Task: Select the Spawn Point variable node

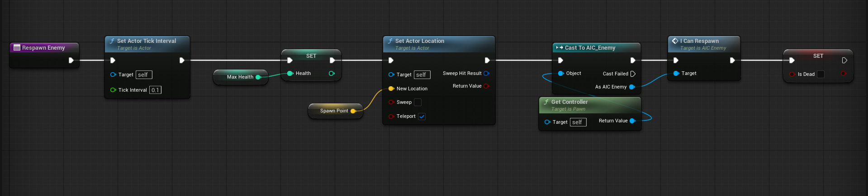Action: [x=334, y=111]
